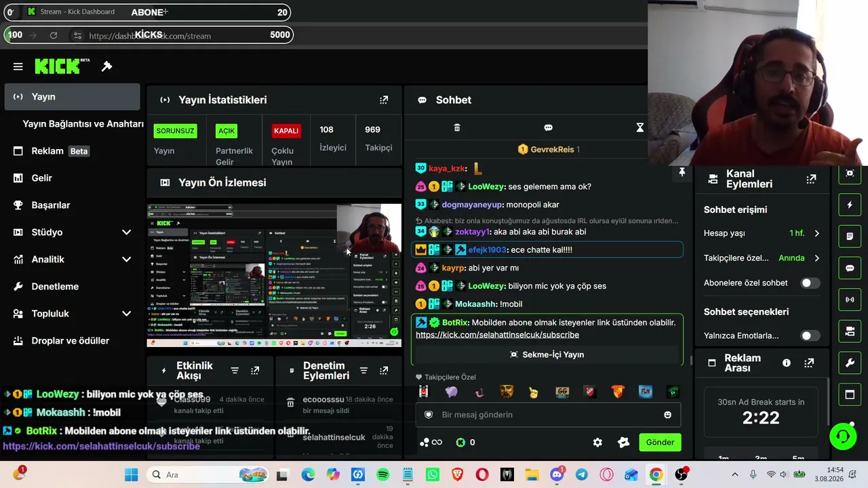Image resolution: width=868 pixels, height=488 pixels.
Task: Open Yayın Bağlantısı ve Anahtarı page
Action: 83,124
